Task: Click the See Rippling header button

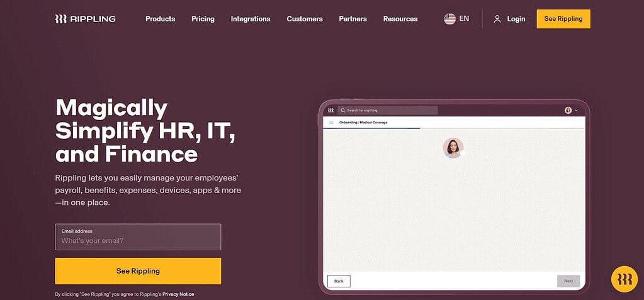Action: (563, 19)
